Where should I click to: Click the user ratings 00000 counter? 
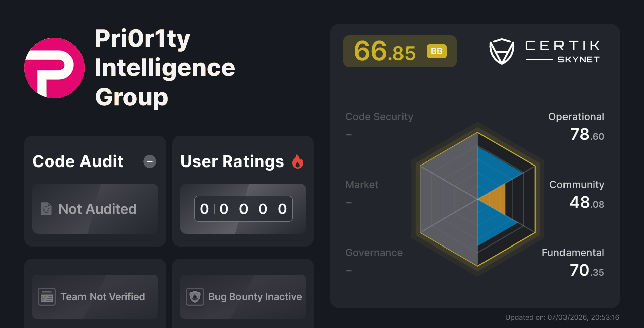click(x=243, y=209)
